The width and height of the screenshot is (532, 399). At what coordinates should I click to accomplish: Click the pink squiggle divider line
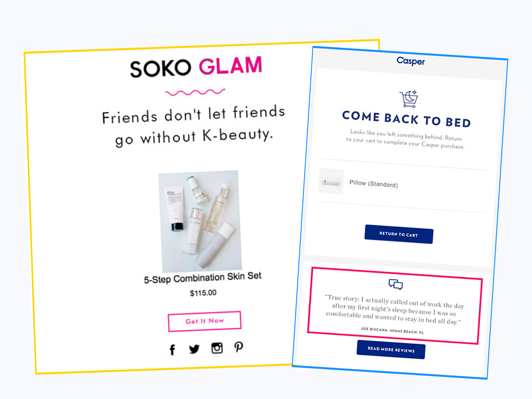coord(195,92)
